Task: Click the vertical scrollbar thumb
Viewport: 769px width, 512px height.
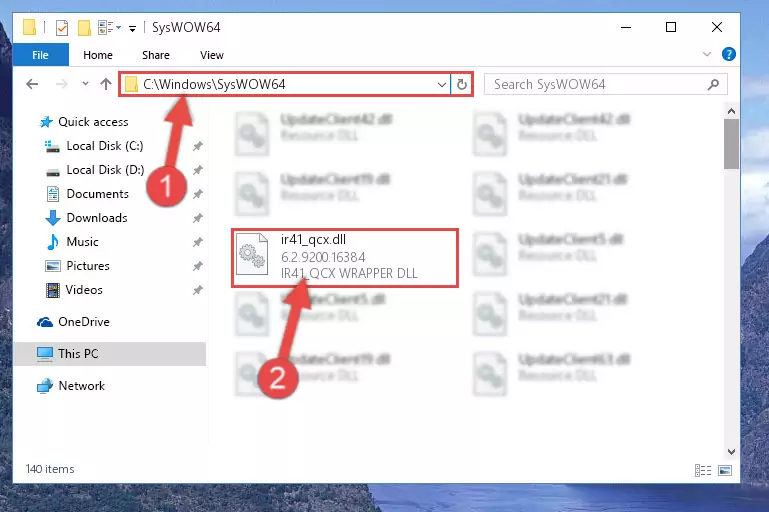Action: (731, 144)
